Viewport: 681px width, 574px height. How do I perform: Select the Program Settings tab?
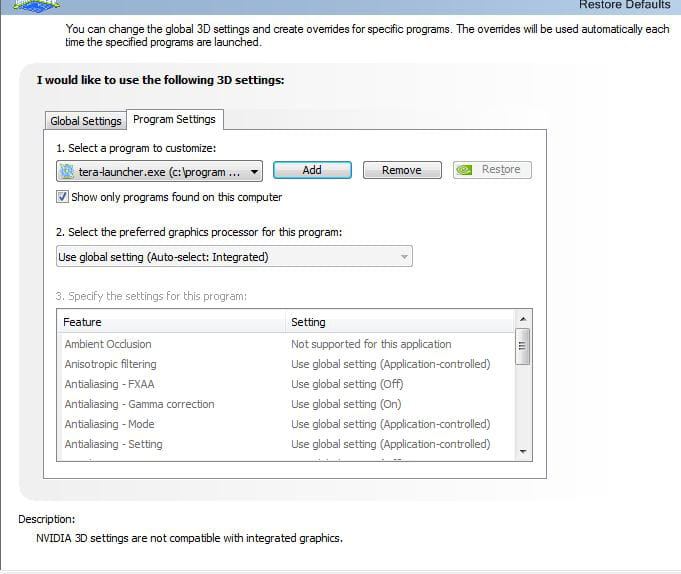click(175, 119)
